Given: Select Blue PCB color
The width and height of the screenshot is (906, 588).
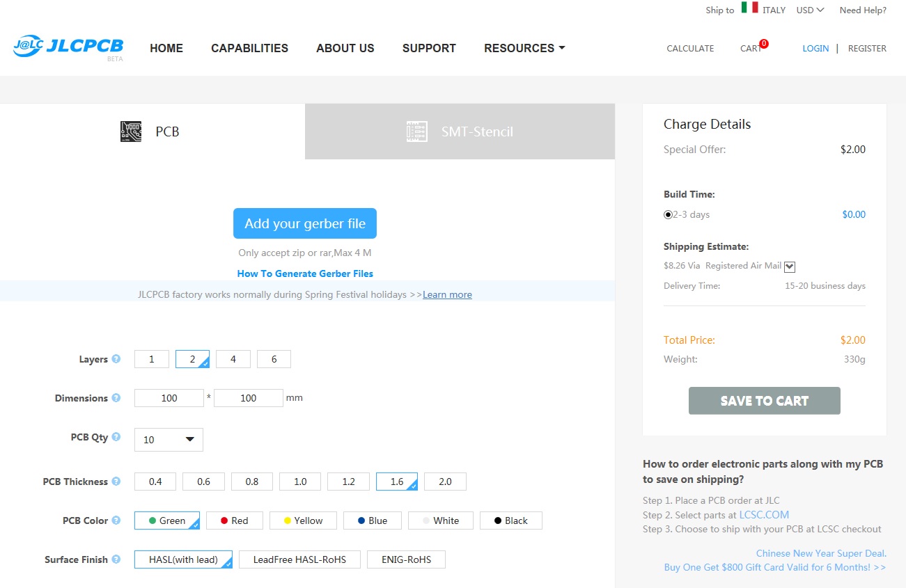Looking at the screenshot, I should coord(373,521).
